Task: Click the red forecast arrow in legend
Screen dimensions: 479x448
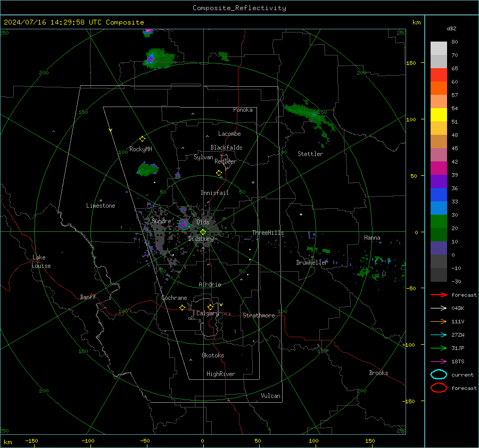Action: point(439,295)
